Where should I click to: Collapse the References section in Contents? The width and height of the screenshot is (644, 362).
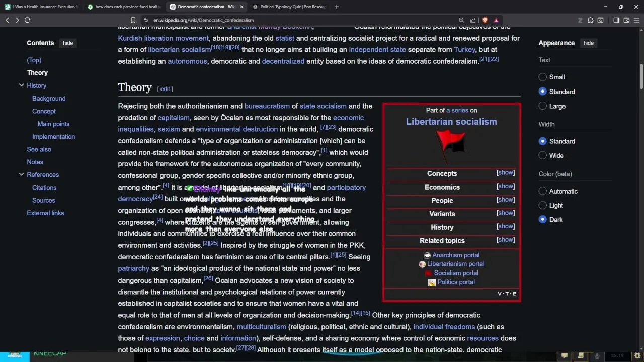pos(21,174)
